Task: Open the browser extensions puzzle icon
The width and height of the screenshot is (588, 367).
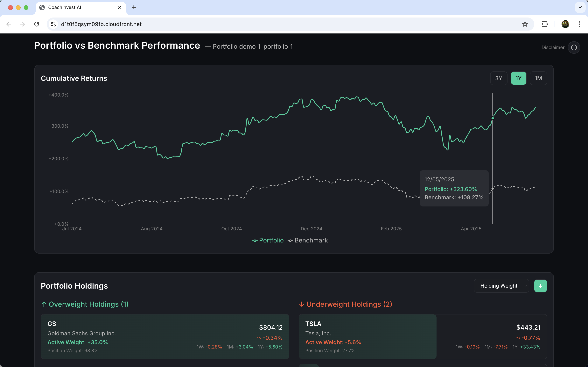Action: point(545,24)
